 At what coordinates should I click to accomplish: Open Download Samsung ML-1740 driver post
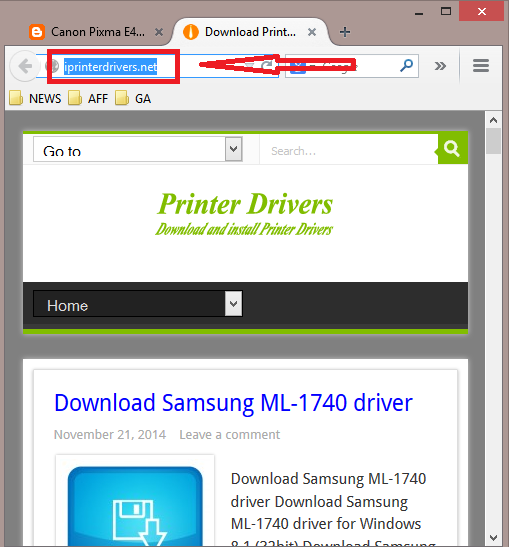(233, 403)
